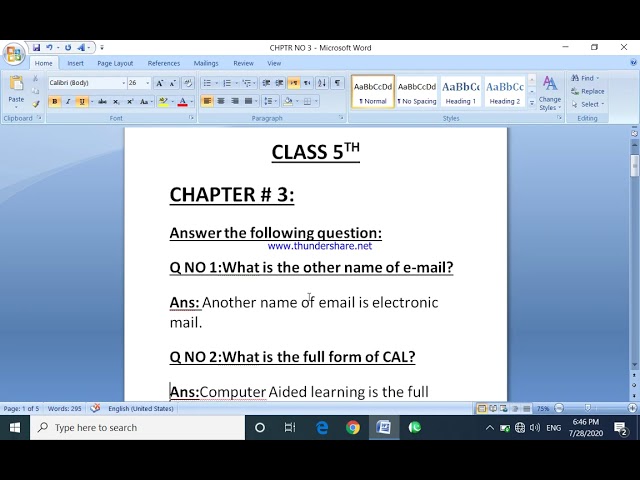Apply superscript formatting
This screenshot has height=480, width=640.
pyautogui.click(x=130, y=102)
